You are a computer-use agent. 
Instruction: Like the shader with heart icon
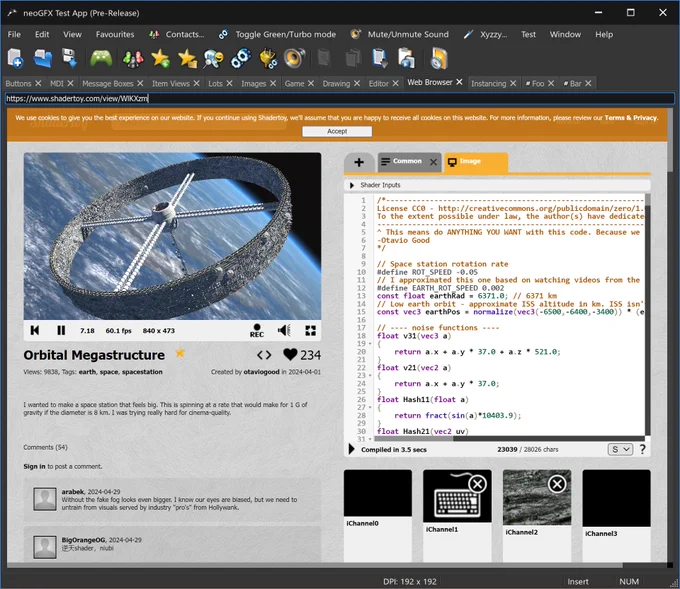pos(290,355)
